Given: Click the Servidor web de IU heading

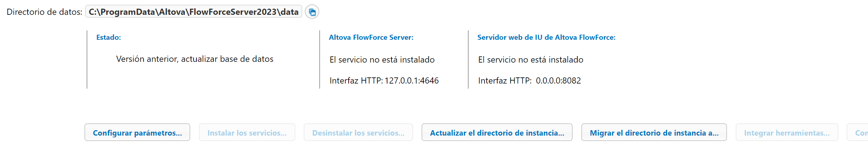Looking at the screenshot, I should coord(546,37).
